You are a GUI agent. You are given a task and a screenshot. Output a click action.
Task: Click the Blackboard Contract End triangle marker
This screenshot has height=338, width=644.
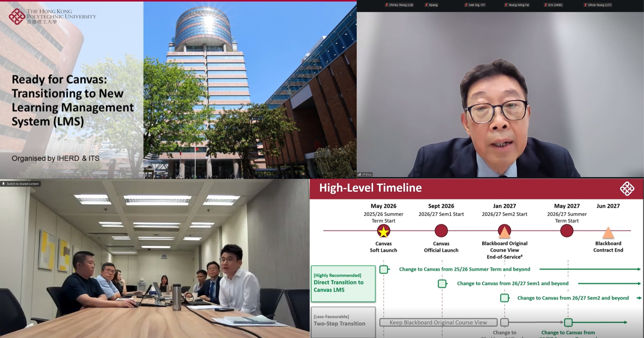tap(608, 232)
